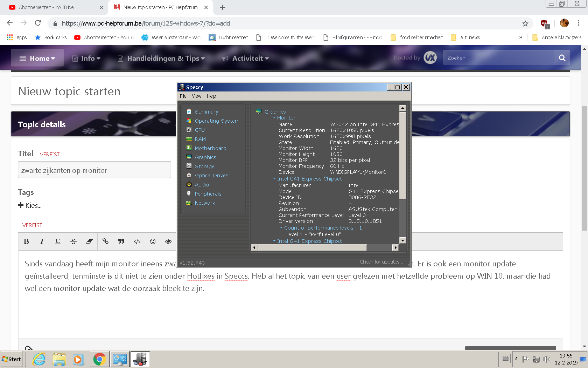Click Check for updates link in Speccy
The width and height of the screenshot is (588, 368).
(381, 262)
